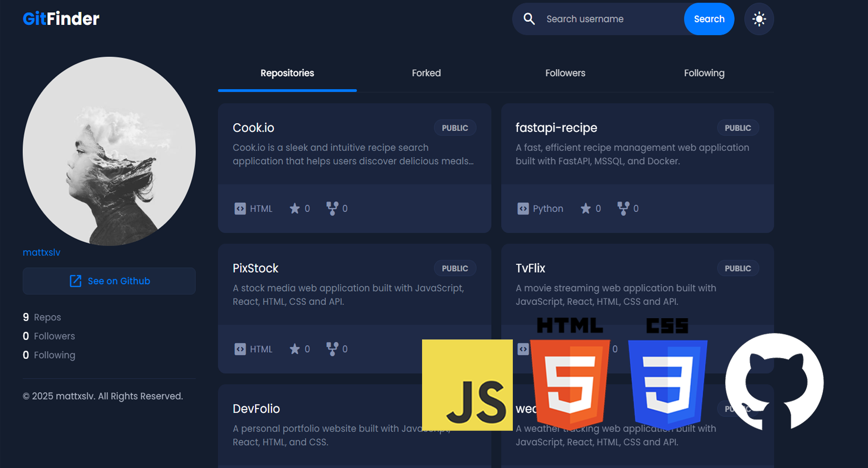
Task: Click the blue Search button
Action: (709, 19)
